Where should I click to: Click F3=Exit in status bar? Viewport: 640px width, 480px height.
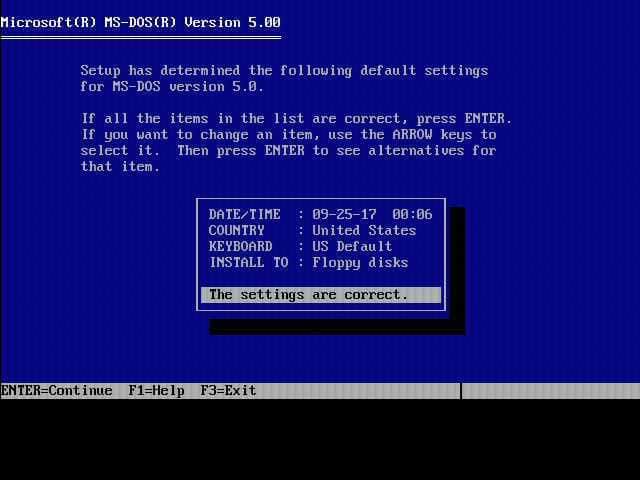click(x=228, y=391)
